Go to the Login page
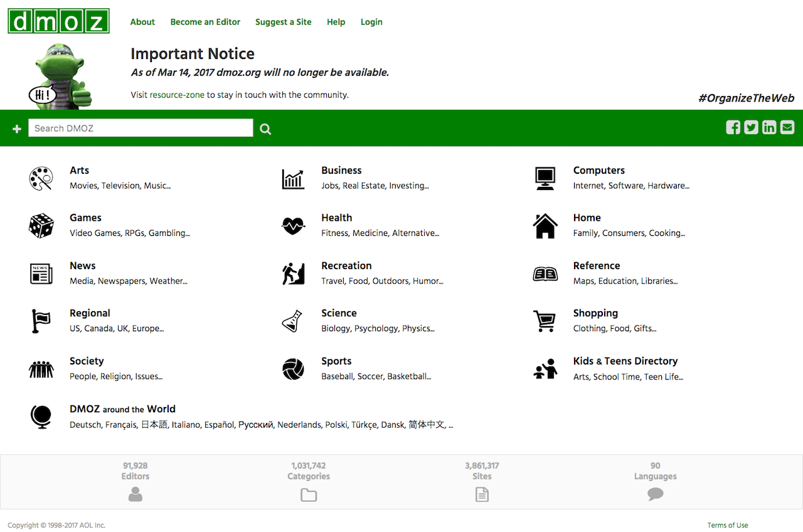Viewport: 803px width, 532px height. click(371, 22)
